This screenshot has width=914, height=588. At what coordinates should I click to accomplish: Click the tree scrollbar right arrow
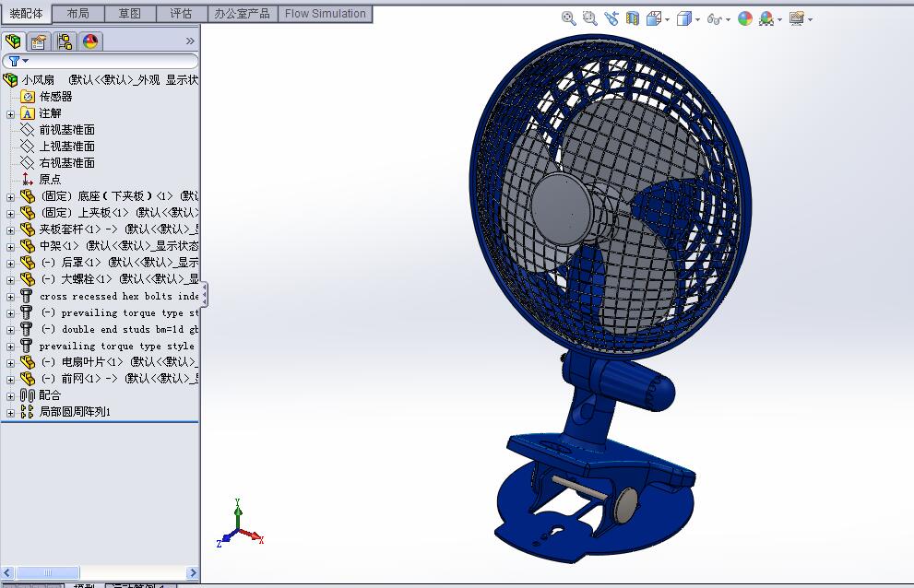pos(193,573)
